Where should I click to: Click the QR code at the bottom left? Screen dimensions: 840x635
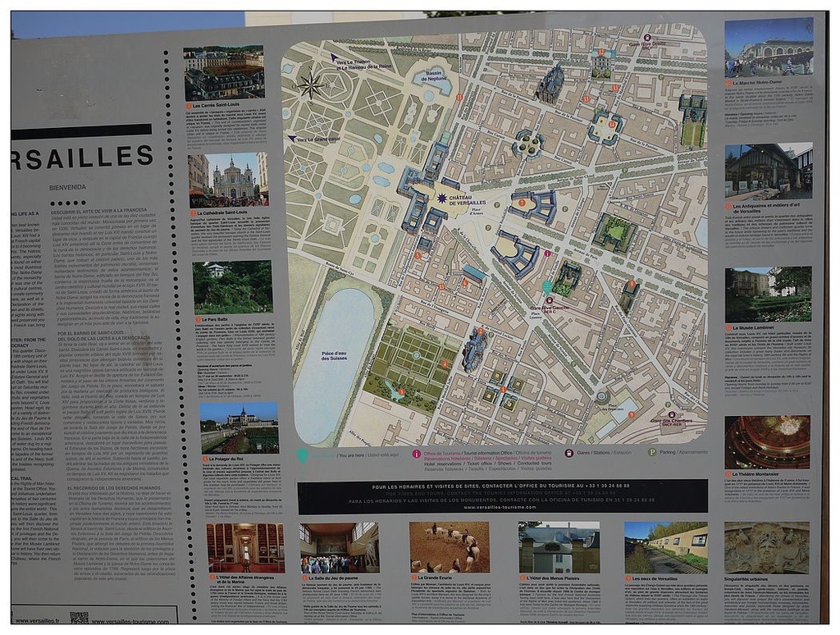click(79, 617)
